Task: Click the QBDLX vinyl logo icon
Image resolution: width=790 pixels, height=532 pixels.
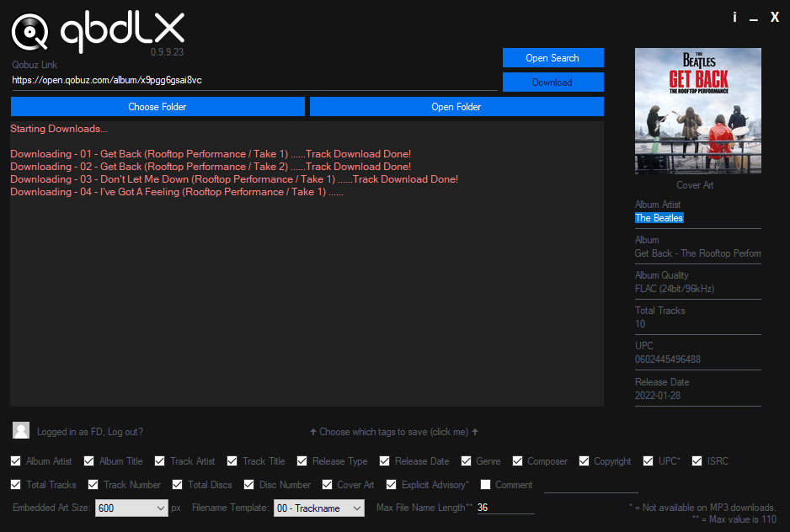Action: 29,31
